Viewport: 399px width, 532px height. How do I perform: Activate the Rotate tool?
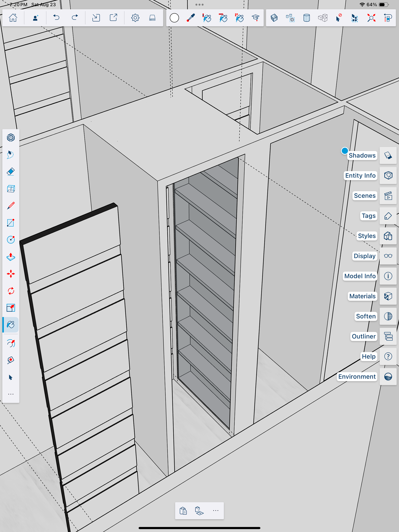pyautogui.click(x=11, y=291)
